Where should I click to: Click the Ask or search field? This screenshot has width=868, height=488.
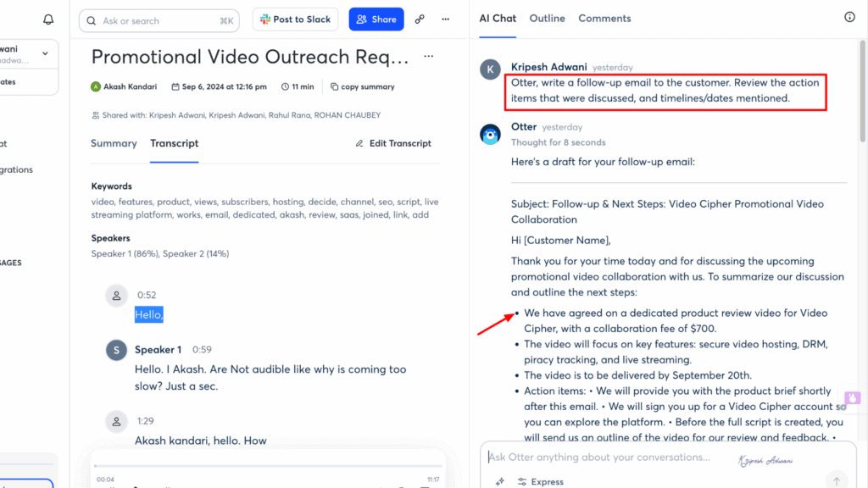tap(159, 21)
